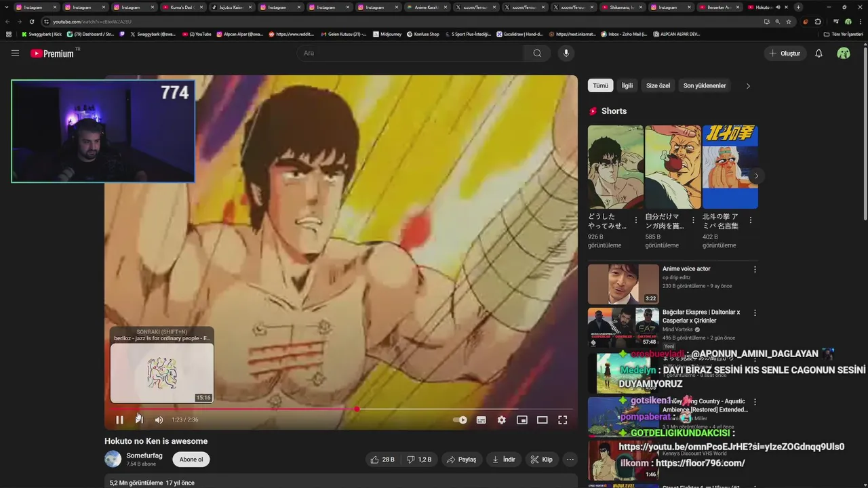The width and height of the screenshot is (868, 488).
Task: Select the Tümü filter chip
Action: (600, 85)
